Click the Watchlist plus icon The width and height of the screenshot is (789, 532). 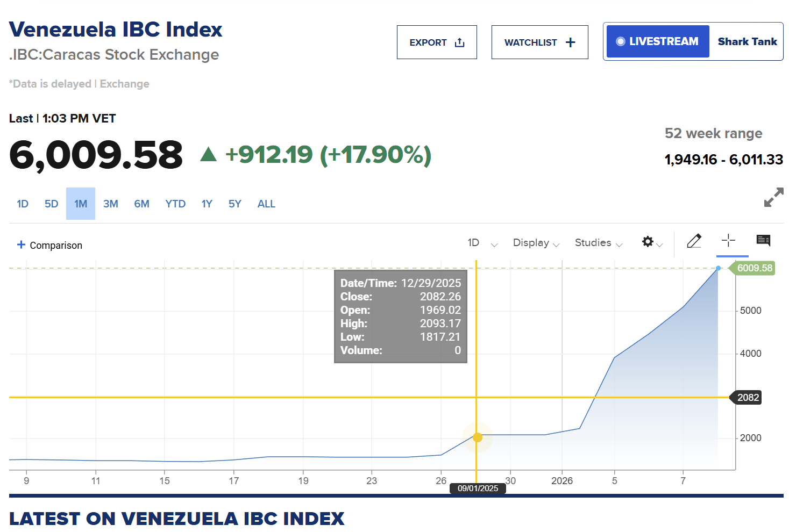tap(571, 42)
